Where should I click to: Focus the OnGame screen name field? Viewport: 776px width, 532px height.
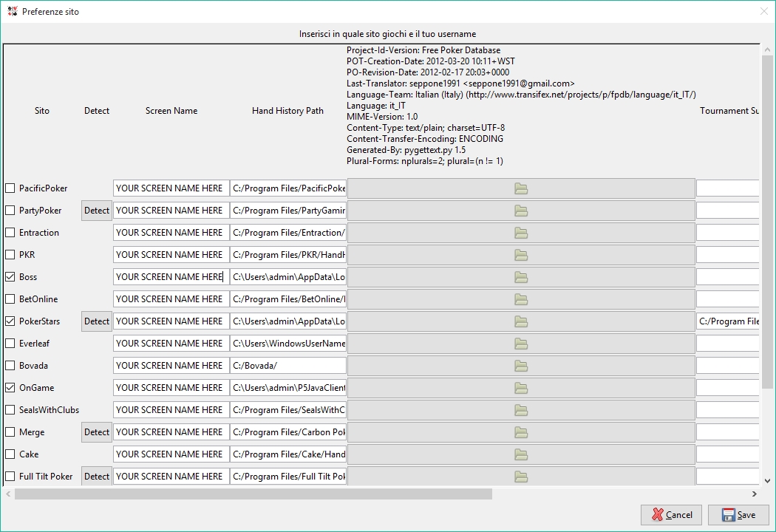click(171, 387)
